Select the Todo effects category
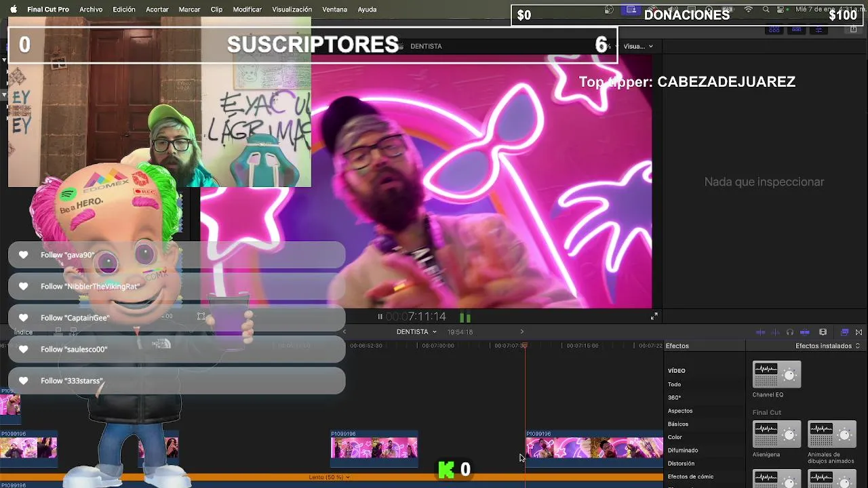The width and height of the screenshot is (868, 488). (x=674, y=384)
